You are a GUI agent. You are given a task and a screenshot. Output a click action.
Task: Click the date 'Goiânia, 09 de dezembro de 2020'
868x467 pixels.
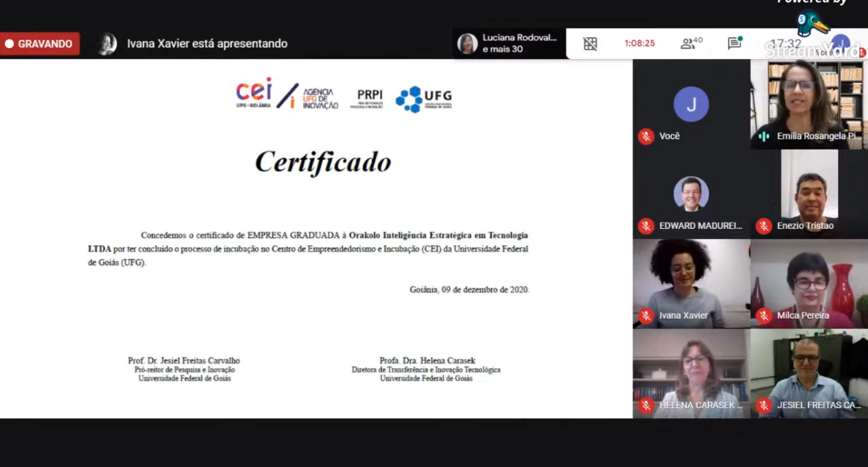(469, 290)
